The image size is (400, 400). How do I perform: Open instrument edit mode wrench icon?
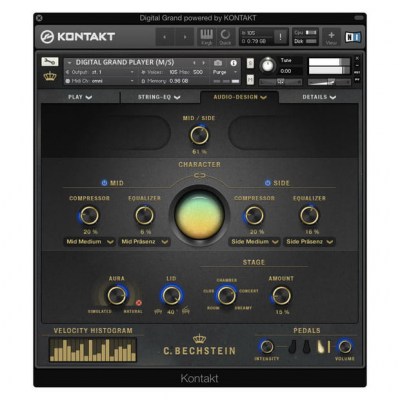click(x=50, y=61)
